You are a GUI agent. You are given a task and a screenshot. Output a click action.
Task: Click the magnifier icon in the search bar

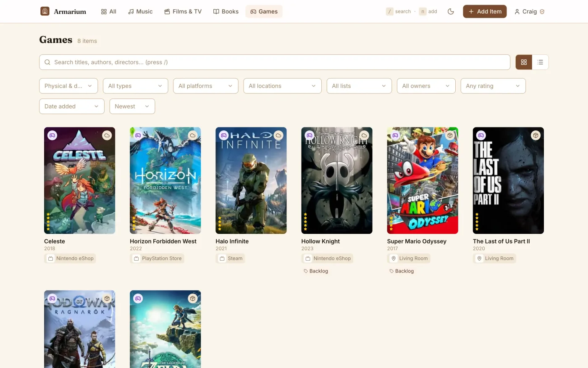point(47,62)
